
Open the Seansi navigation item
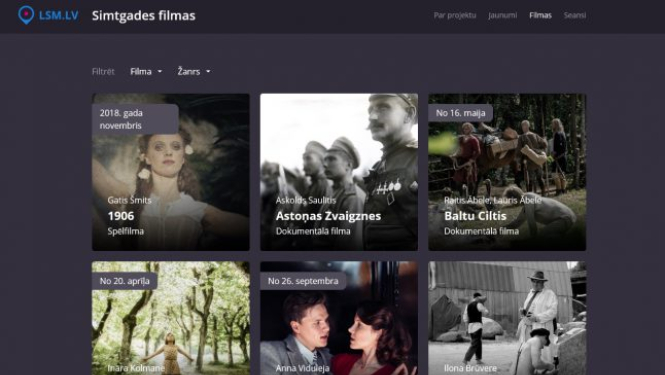coord(575,15)
